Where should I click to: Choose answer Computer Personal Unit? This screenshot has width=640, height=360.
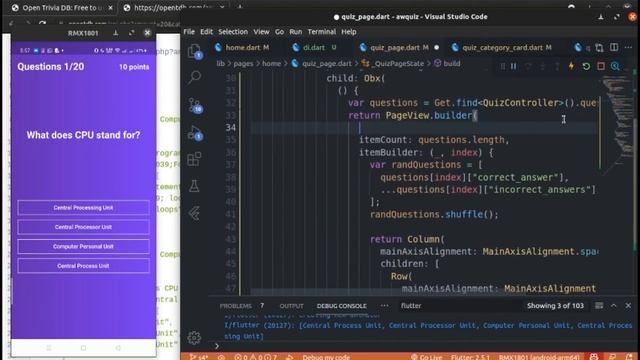click(x=83, y=247)
